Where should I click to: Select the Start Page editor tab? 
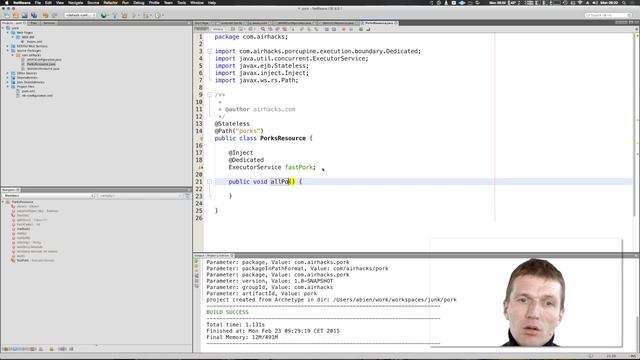202,23
